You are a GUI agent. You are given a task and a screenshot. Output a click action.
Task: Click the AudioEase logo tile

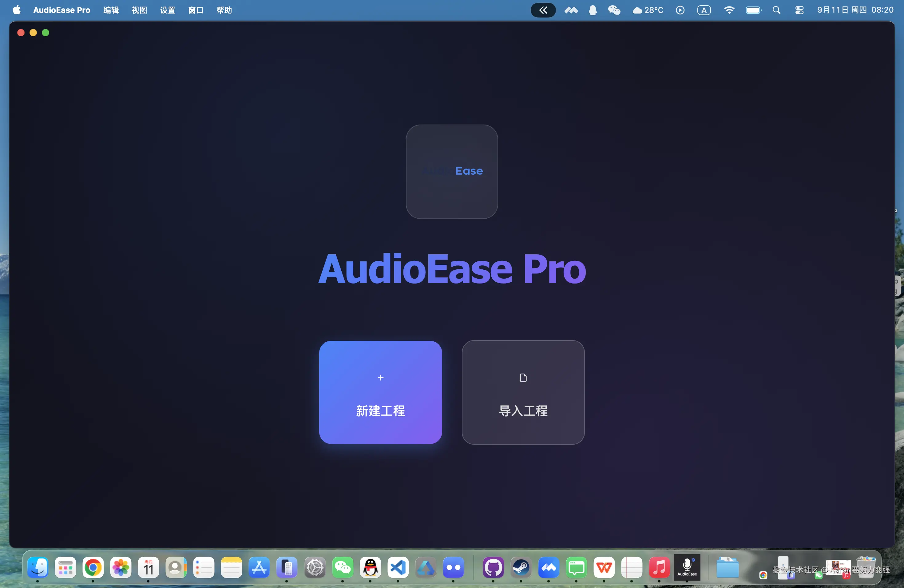[452, 172]
